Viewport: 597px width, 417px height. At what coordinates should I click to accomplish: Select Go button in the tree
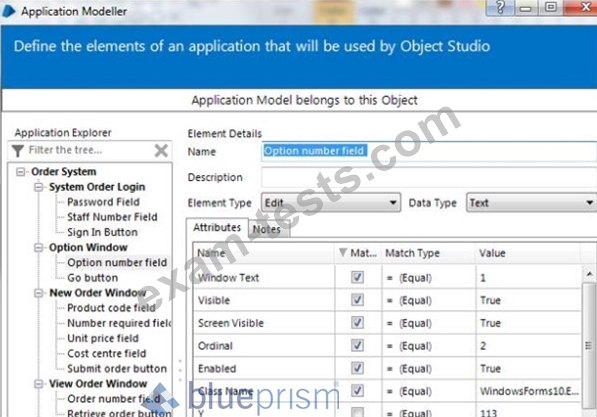coord(93,278)
